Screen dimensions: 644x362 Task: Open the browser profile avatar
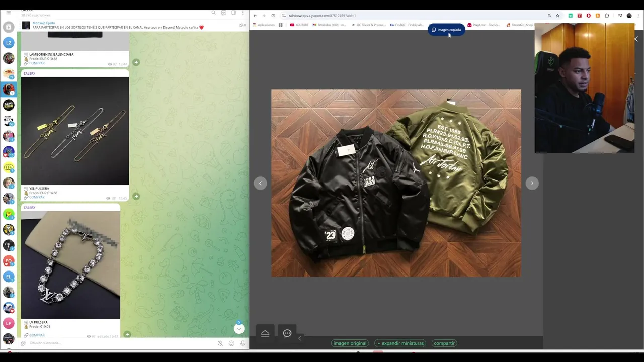(629, 16)
